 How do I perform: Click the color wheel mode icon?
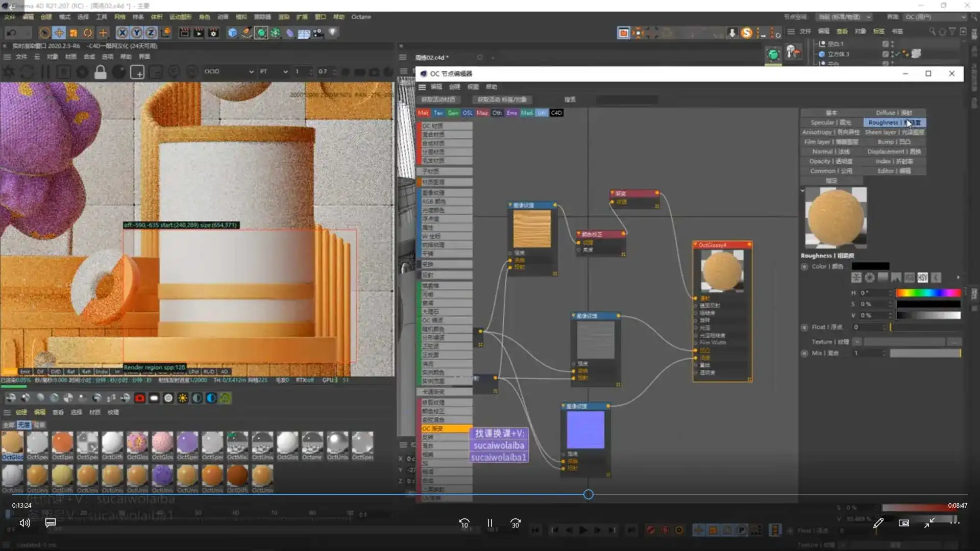[870, 278]
